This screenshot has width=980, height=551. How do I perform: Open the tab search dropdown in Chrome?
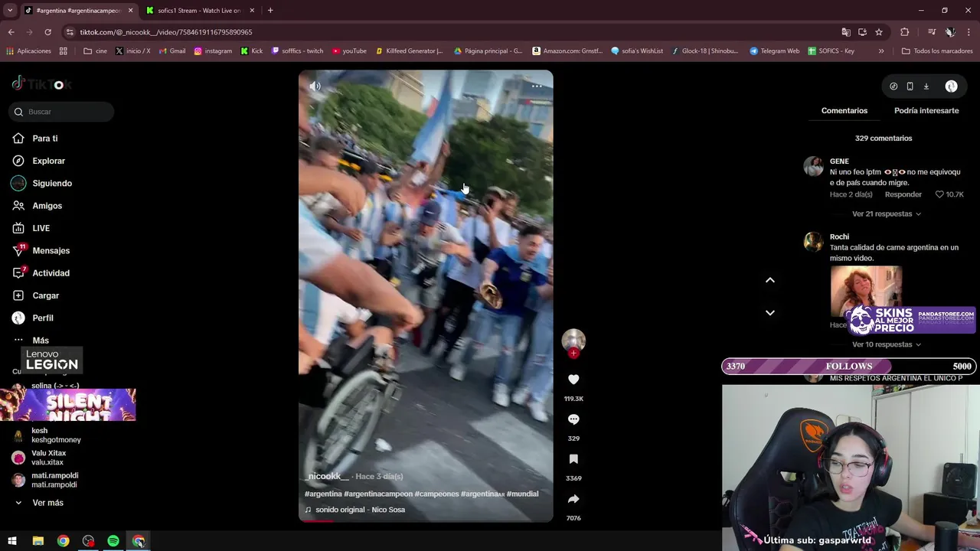coord(10,11)
